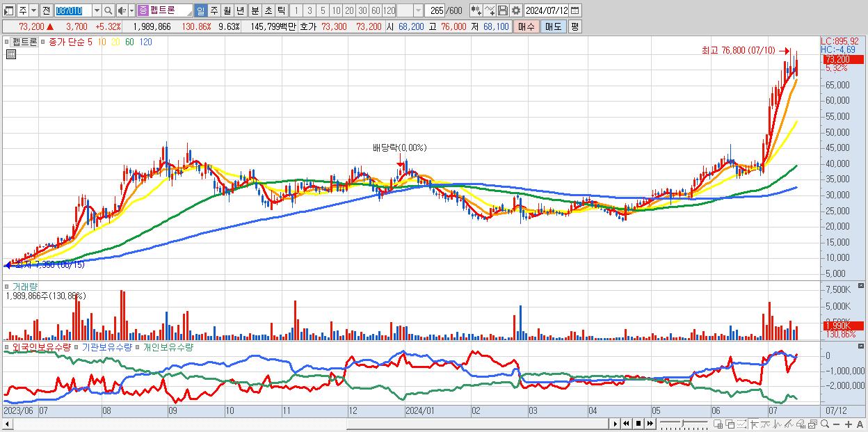868x432 pixels.
Task: Click the speaker sound icon in toolbar
Action: (122, 11)
